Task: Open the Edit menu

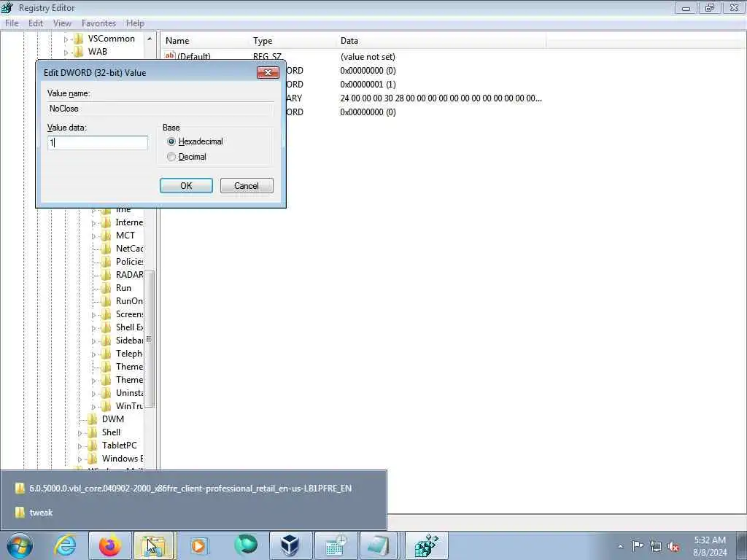Action: point(36,23)
